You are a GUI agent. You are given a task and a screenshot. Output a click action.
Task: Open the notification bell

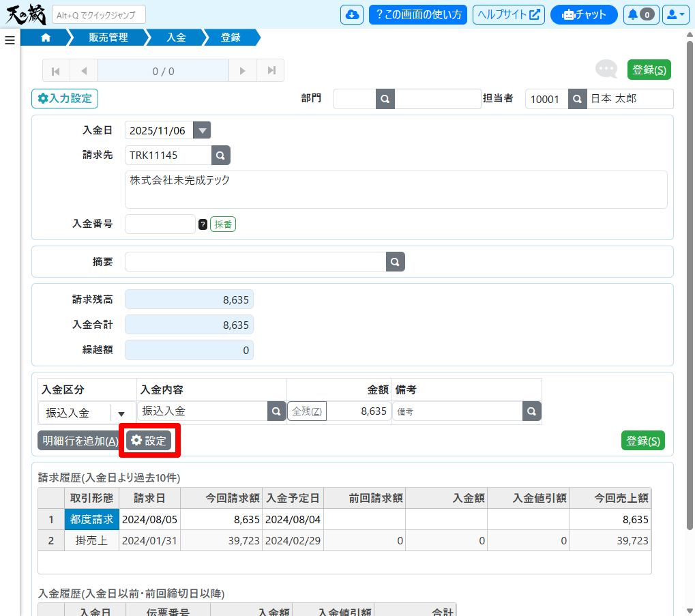click(640, 14)
